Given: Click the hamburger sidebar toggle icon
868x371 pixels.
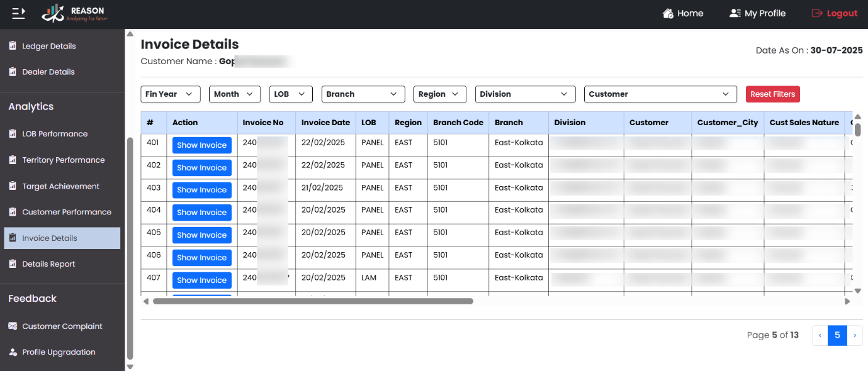Looking at the screenshot, I should tap(19, 13).
